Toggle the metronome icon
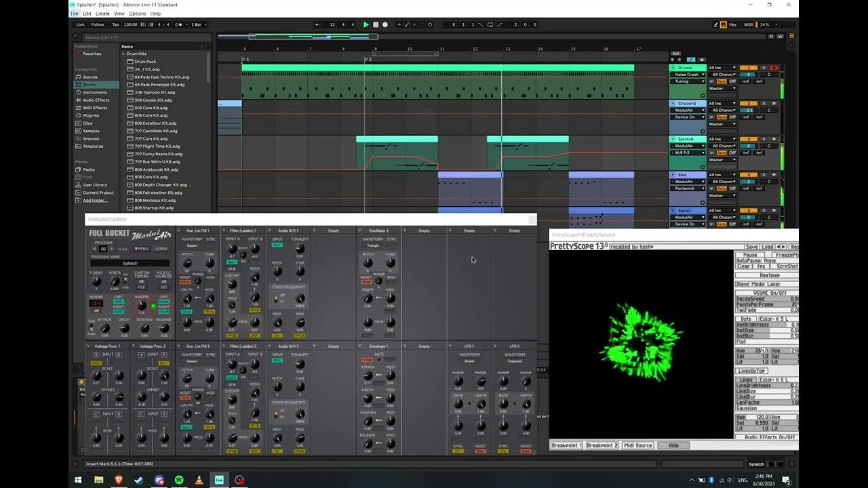Viewport: 868px width, 488px height. pyautogui.click(x=180, y=24)
